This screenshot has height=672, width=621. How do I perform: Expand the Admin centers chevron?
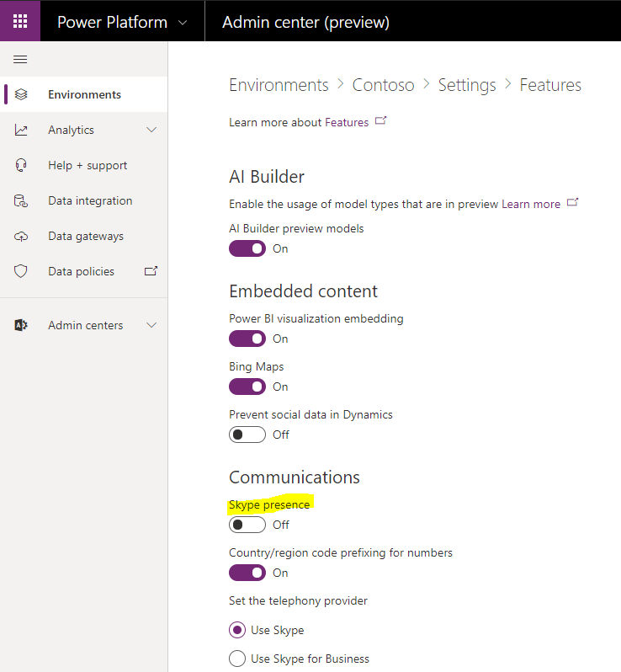pos(151,325)
